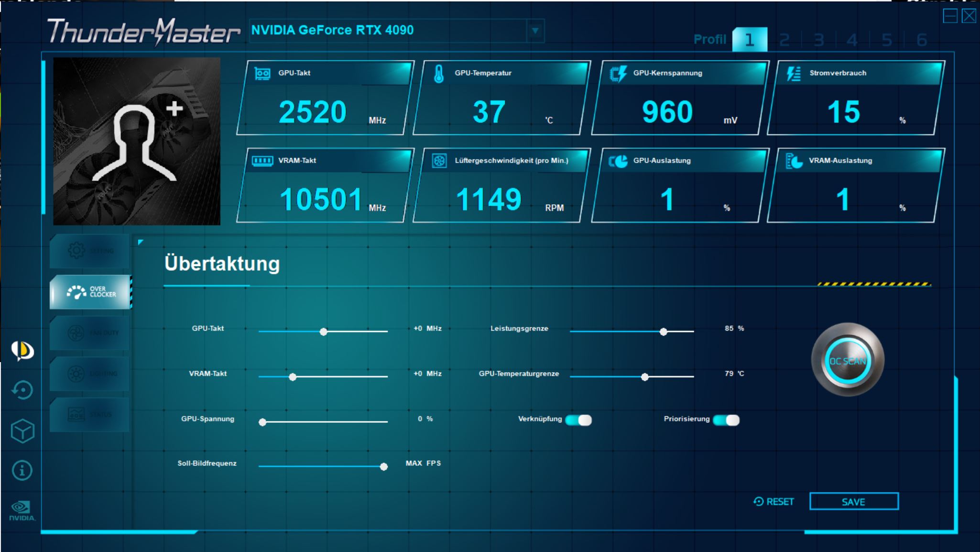Toggle the Priorisierung switch

726,420
